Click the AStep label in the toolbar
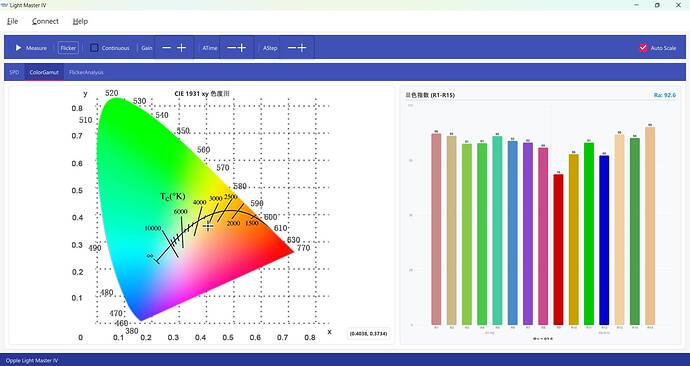 click(x=270, y=48)
